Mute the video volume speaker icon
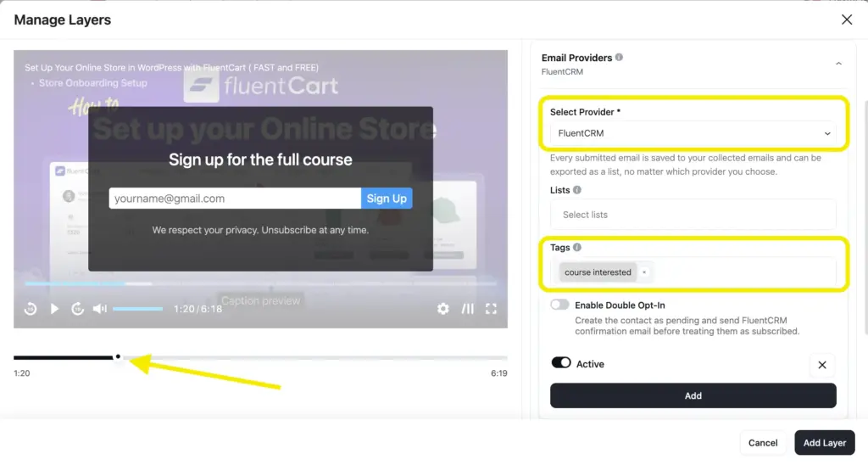 coord(100,309)
